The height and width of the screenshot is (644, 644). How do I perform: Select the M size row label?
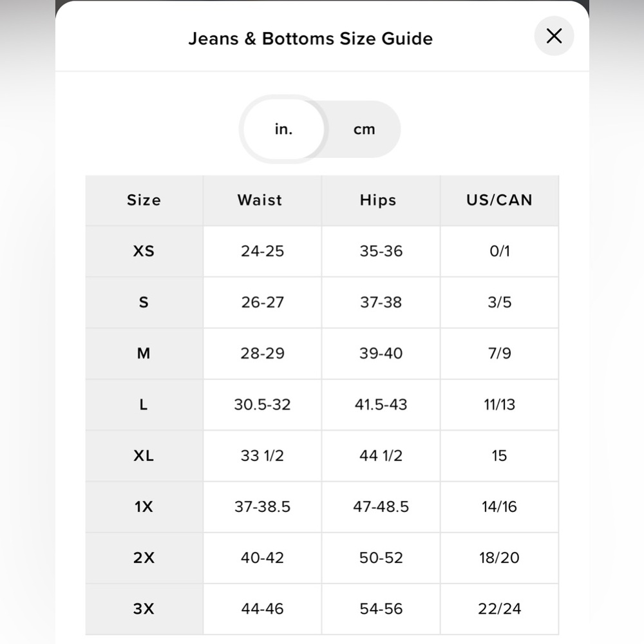pos(144,354)
